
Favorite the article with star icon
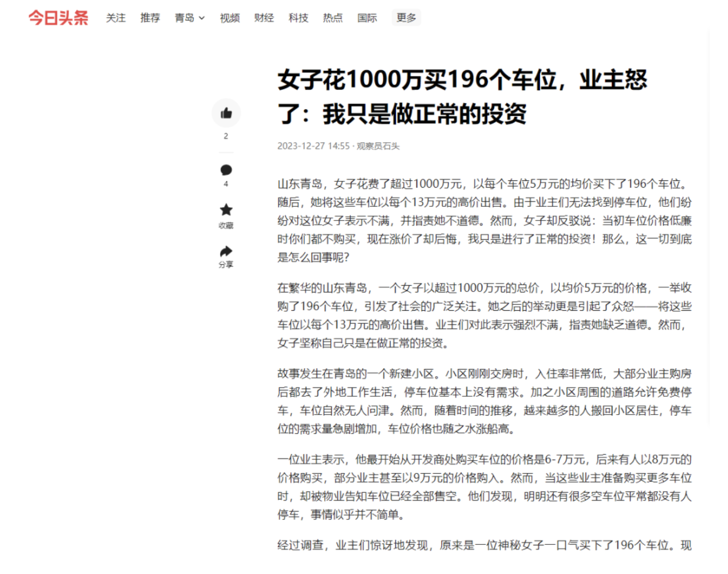pyautogui.click(x=226, y=210)
